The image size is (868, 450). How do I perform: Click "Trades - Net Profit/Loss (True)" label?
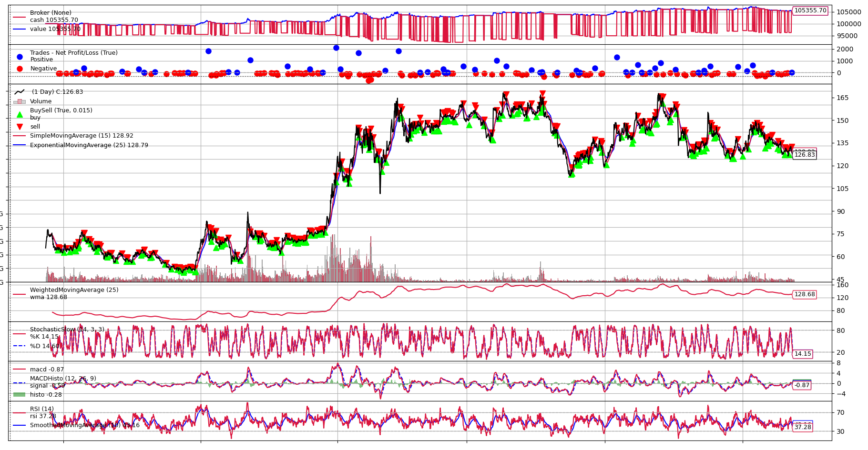74,53
